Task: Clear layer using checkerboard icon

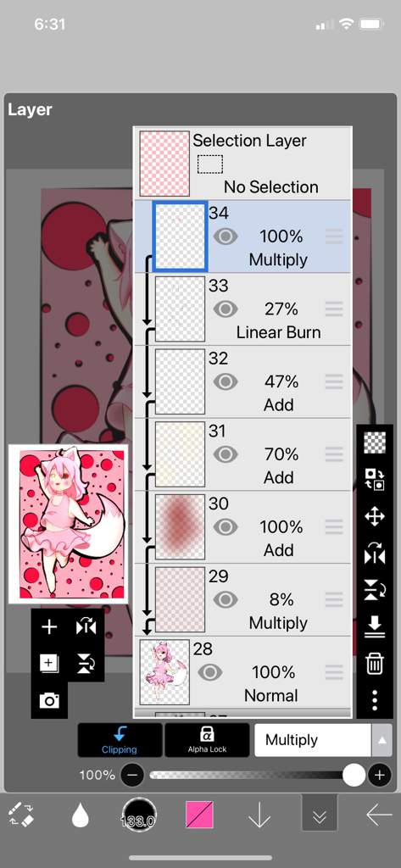Action: point(375,443)
